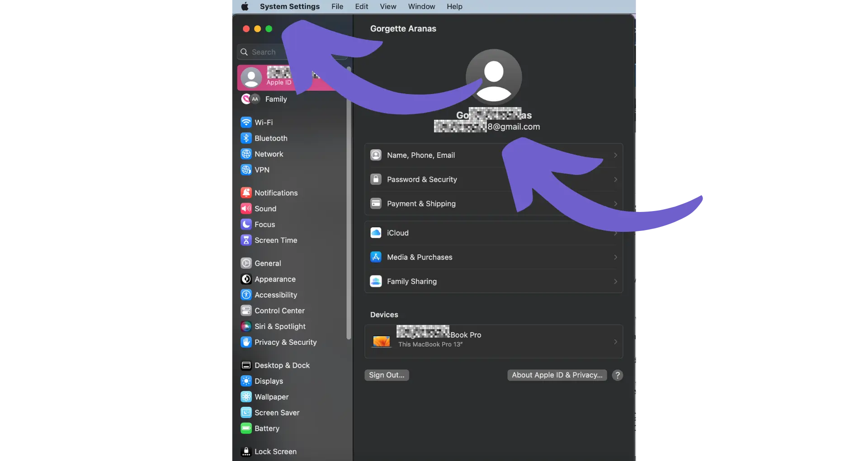
Task: Expand the Family Sharing chevron
Action: click(615, 282)
